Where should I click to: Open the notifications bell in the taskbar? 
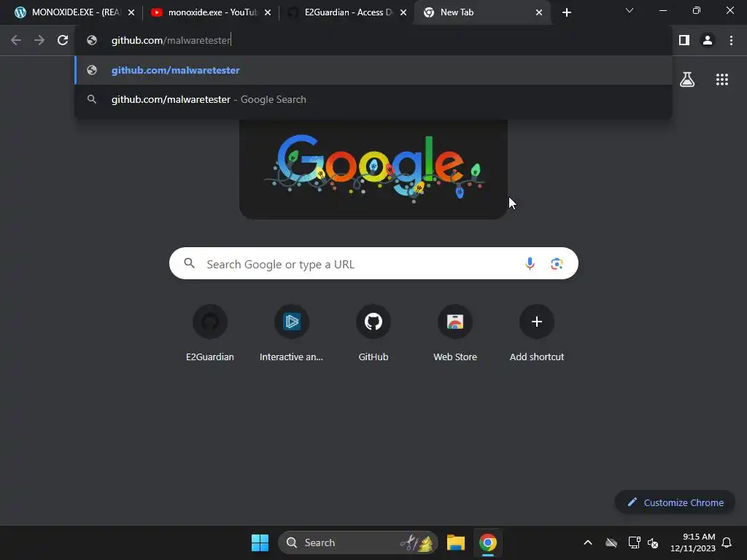[727, 542]
